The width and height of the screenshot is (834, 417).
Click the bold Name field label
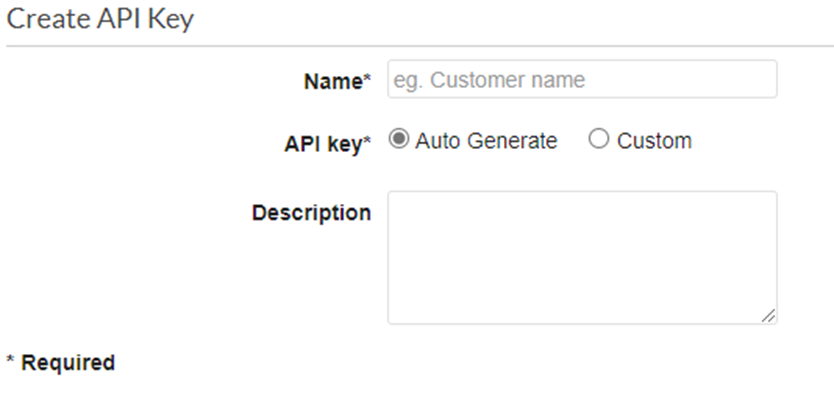pyautogui.click(x=332, y=82)
